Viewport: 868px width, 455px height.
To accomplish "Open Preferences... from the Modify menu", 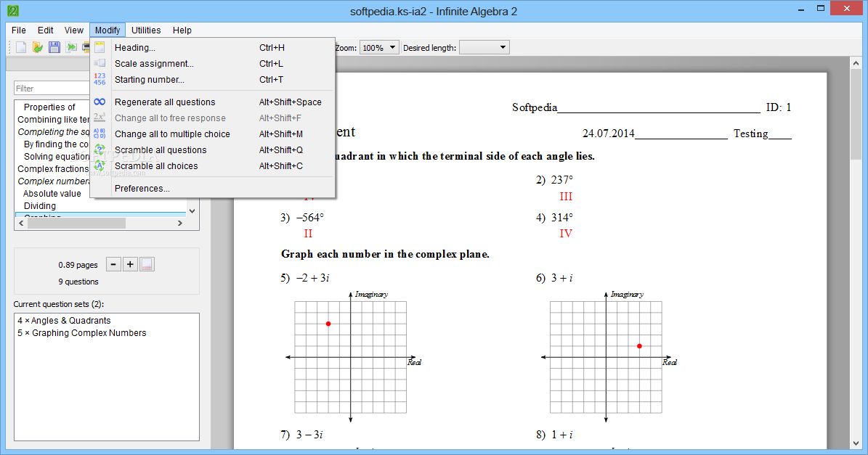I will point(213,189).
